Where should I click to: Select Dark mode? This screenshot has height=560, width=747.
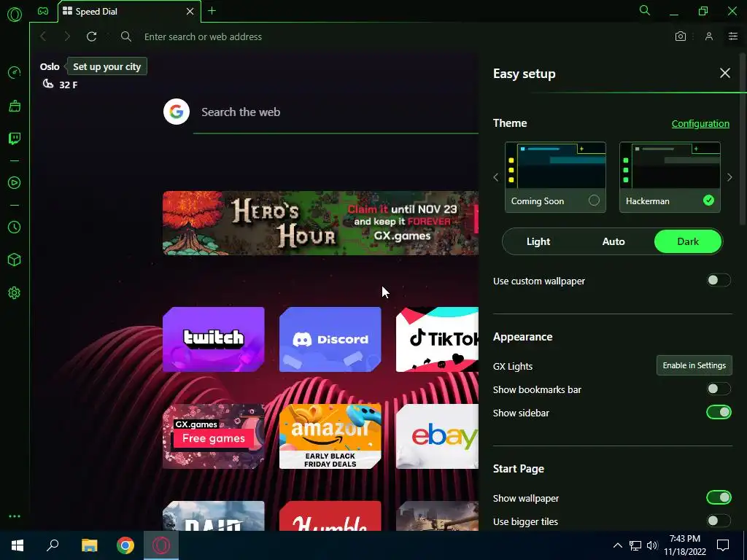[688, 241]
